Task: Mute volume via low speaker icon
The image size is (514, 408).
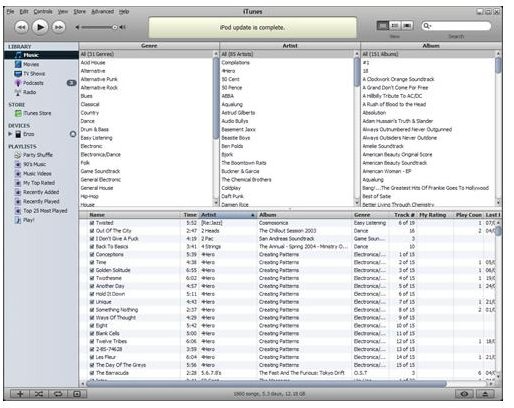Action: click(x=77, y=27)
